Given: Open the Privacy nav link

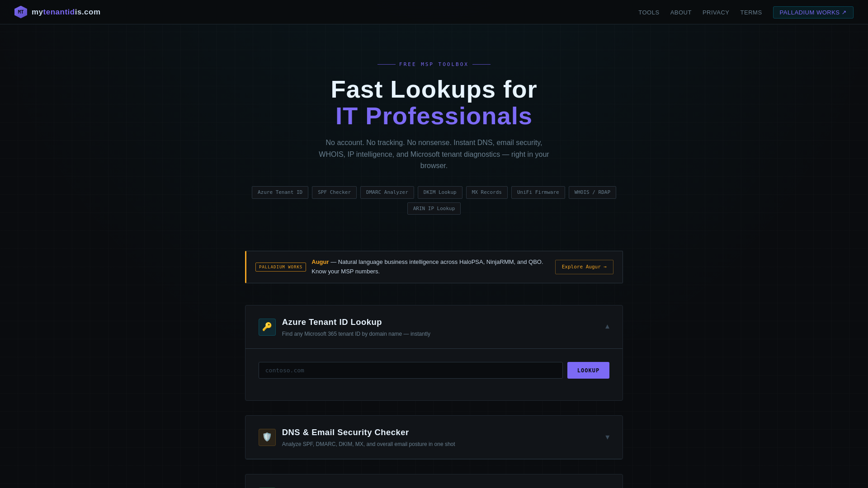Looking at the screenshot, I should click(716, 13).
